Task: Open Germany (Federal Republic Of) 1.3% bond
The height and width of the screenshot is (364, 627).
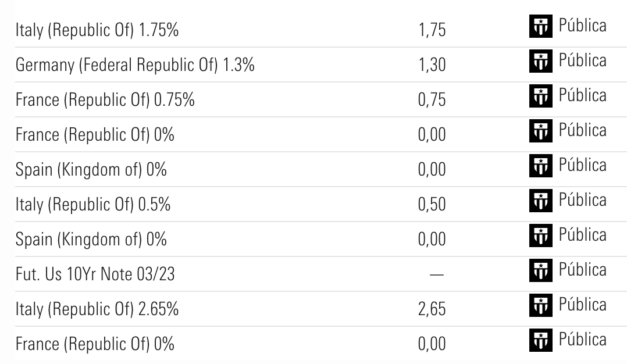Action: (x=135, y=66)
